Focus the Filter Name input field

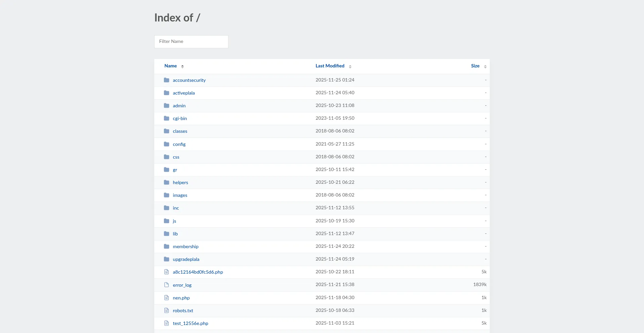pyautogui.click(x=191, y=42)
